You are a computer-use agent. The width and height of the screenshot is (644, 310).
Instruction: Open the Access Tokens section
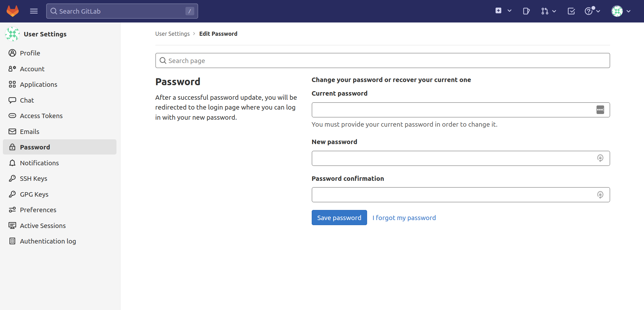(41, 116)
